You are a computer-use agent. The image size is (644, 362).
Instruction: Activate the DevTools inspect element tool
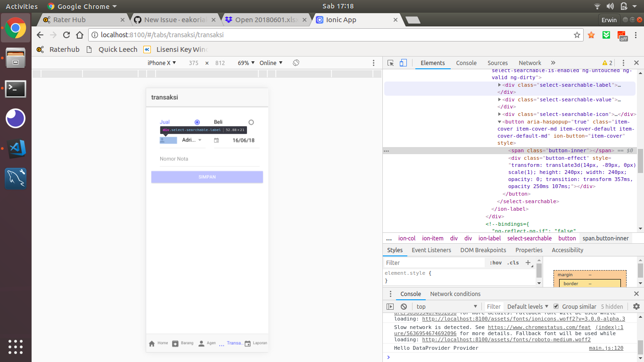[390, 62]
